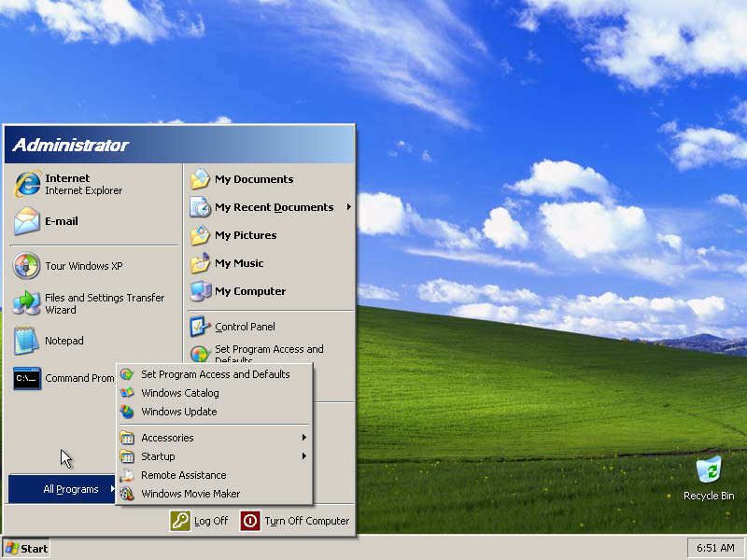Click Turn Off Computer text
Screen dimensions: 747x560
coord(307,521)
